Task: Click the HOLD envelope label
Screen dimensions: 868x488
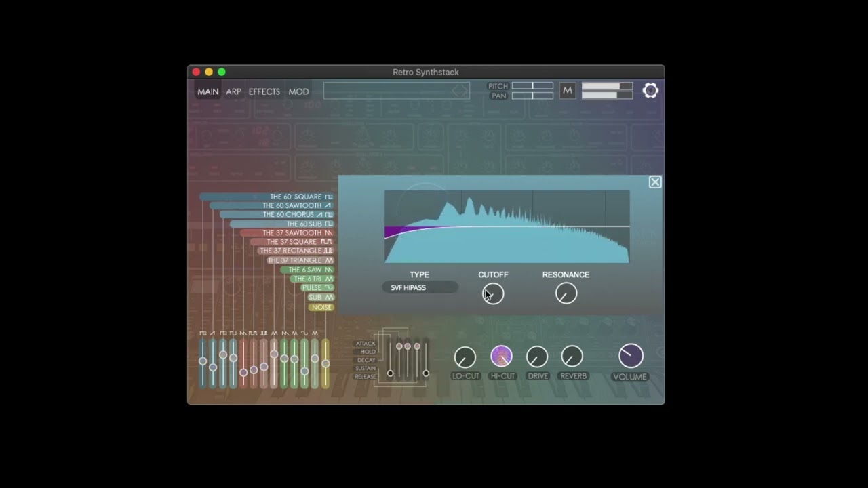Action: [368, 352]
